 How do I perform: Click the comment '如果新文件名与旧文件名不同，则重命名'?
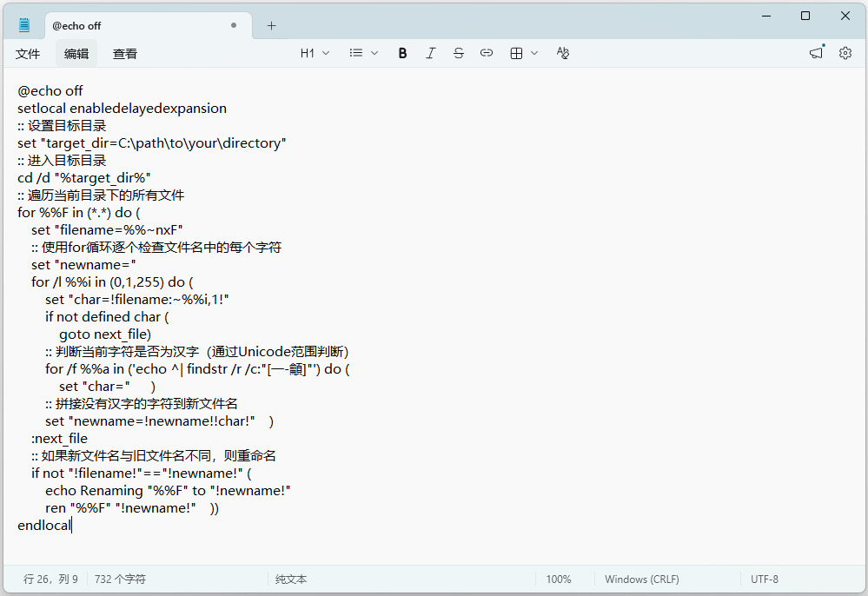(158, 456)
